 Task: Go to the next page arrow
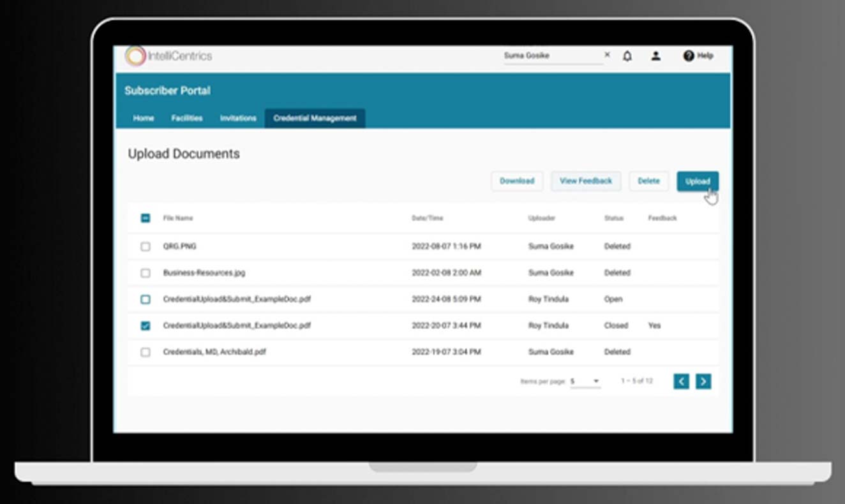point(703,382)
